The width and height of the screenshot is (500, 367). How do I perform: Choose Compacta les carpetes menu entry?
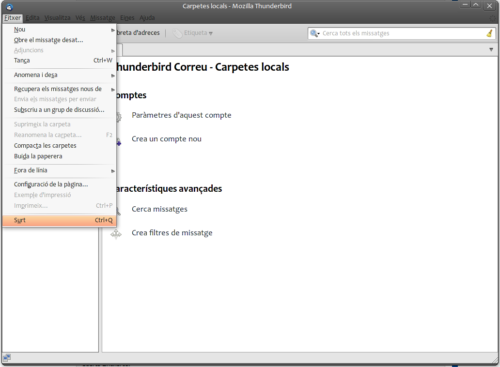pyautogui.click(x=59, y=146)
